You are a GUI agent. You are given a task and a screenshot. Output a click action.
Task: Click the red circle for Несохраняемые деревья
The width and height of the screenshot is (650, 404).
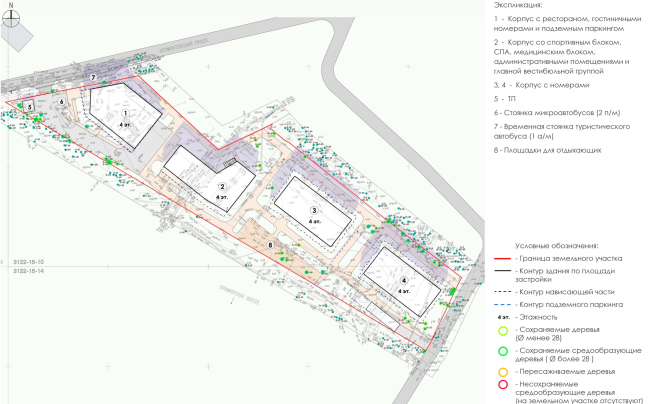click(x=504, y=384)
